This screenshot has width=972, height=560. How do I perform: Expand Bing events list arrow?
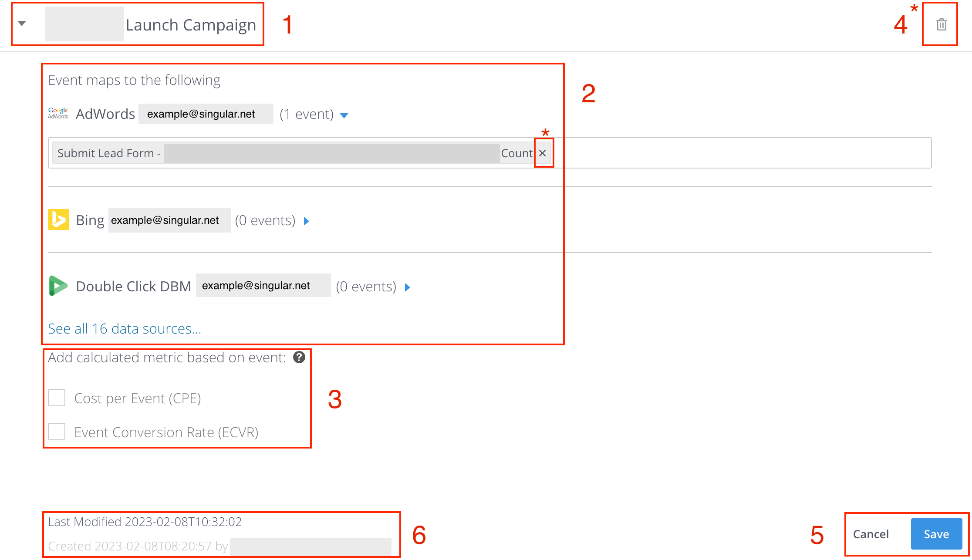307,221
